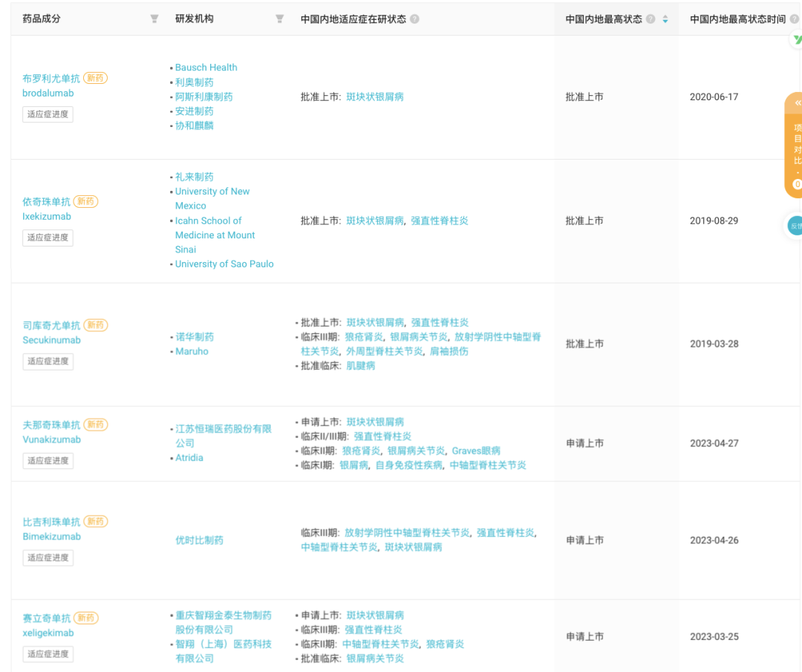Click the 新药 tag beside 比吉利珠单抗
Screen dimensions: 802x672
(x=96, y=521)
